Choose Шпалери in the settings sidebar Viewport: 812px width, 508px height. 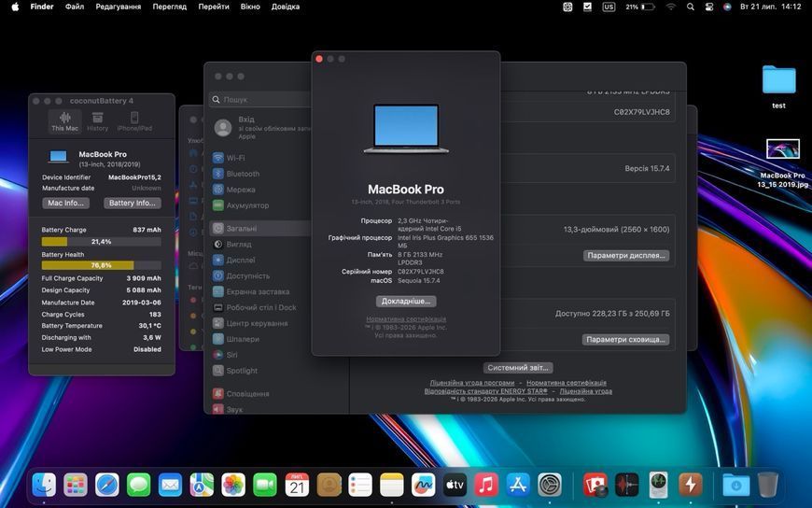click(235, 339)
